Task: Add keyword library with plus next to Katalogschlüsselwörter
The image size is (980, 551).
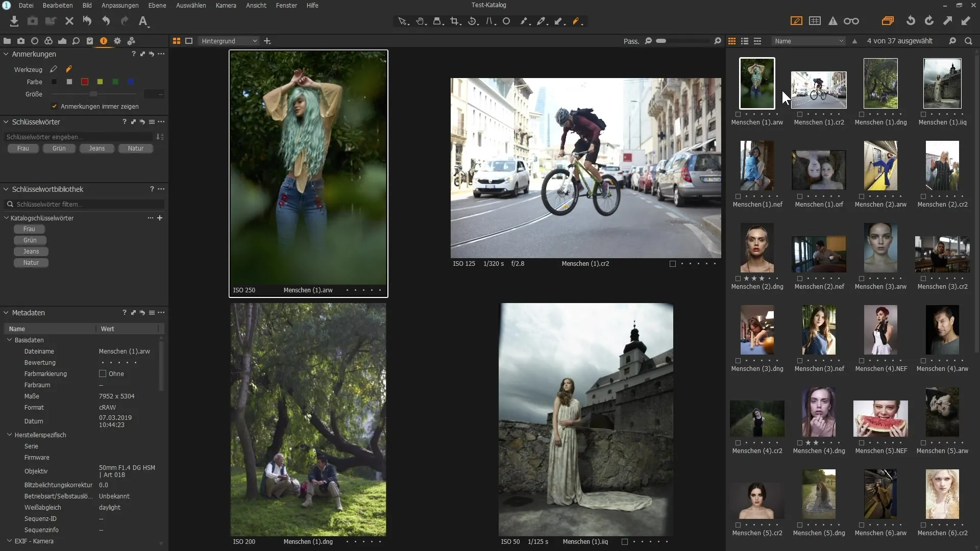Action: 160,218
